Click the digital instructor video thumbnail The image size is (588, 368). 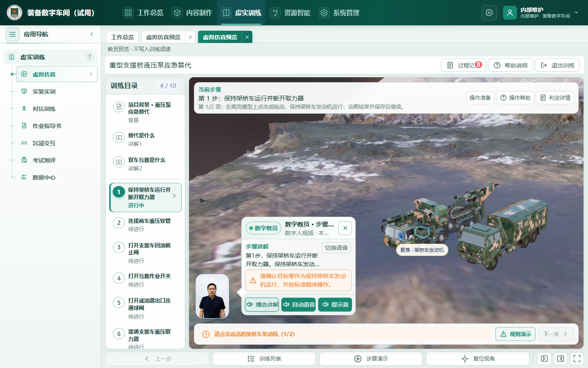(212, 296)
